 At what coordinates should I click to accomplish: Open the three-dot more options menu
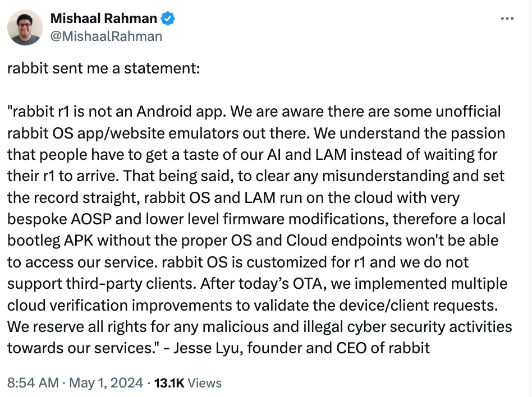pyautogui.click(x=507, y=19)
